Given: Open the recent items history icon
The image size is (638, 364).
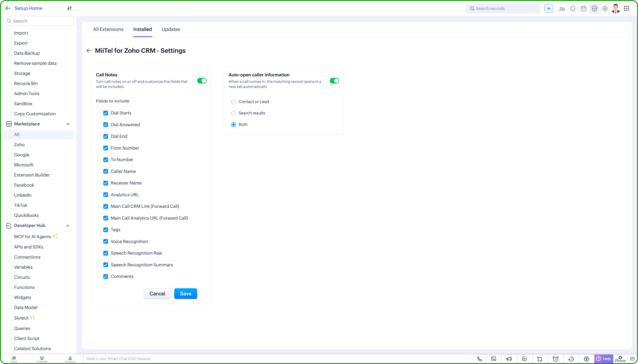Looking at the screenshot, I should pyautogui.click(x=571, y=359).
